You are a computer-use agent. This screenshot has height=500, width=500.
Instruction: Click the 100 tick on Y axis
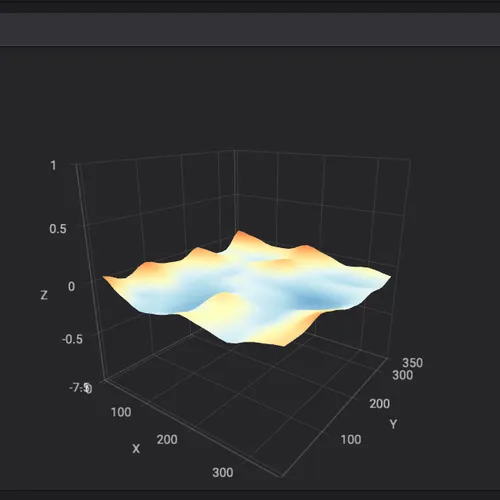(x=351, y=440)
